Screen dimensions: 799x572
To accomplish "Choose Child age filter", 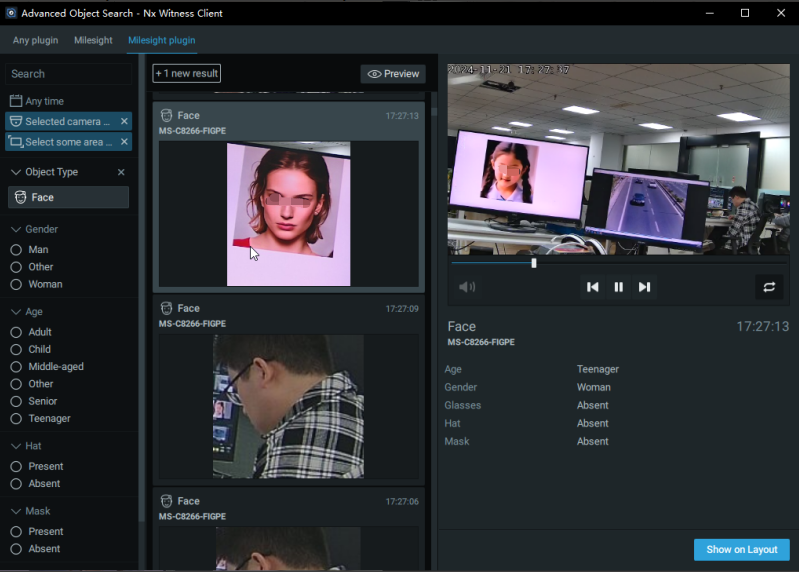I will 31,349.
